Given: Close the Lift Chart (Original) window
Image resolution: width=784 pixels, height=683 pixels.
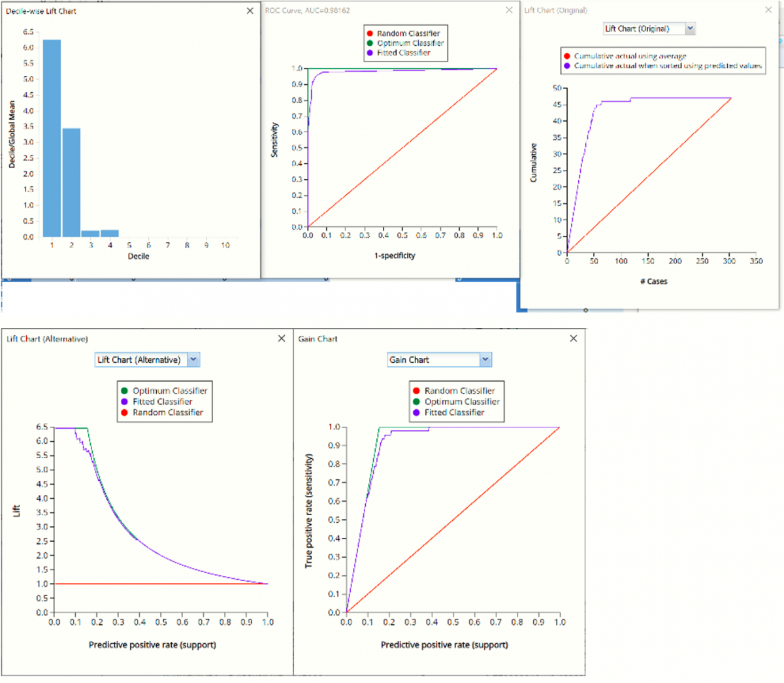Looking at the screenshot, I should (x=768, y=10).
